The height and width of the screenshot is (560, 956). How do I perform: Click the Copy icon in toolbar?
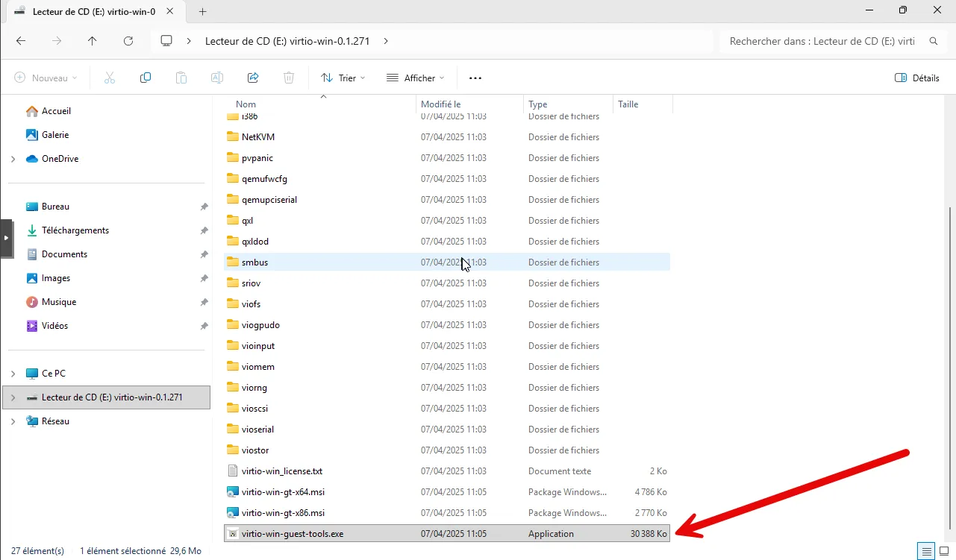coord(146,78)
